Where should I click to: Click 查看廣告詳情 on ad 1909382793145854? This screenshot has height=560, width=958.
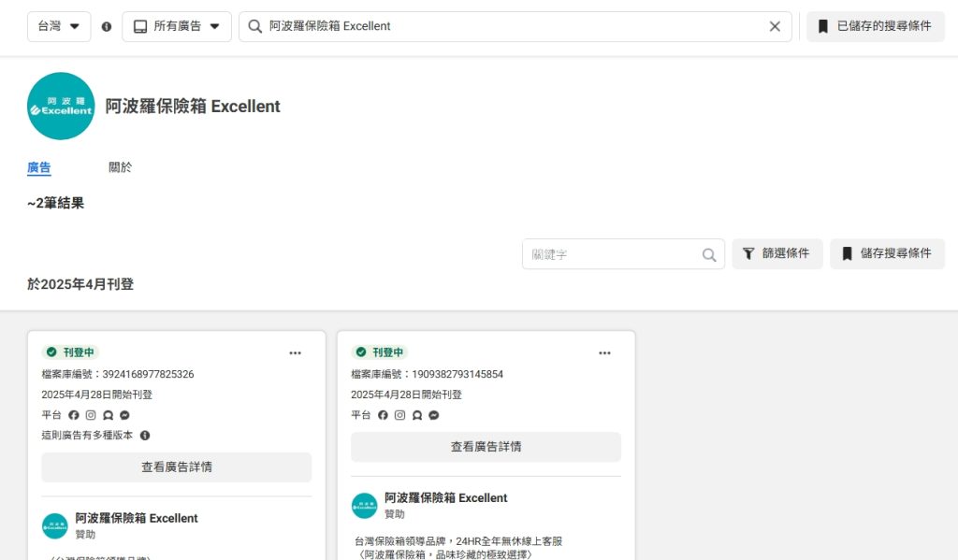click(x=486, y=447)
